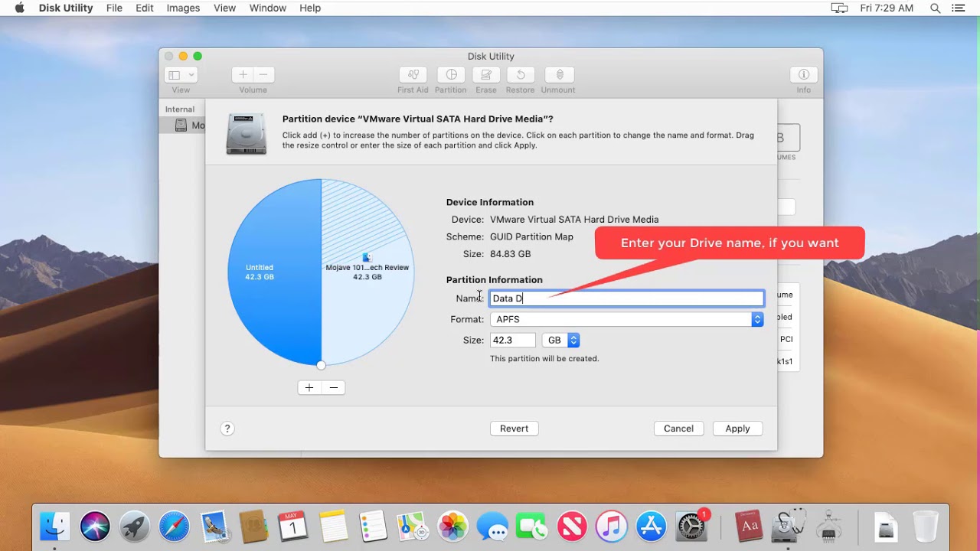Click the pie chart resize handle
Image resolution: width=980 pixels, height=551 pixels.
coord(321,365)
